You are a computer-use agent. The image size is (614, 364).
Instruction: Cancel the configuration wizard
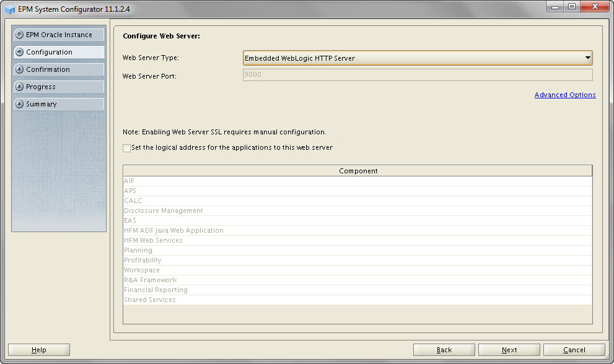(x=574, y=350)
